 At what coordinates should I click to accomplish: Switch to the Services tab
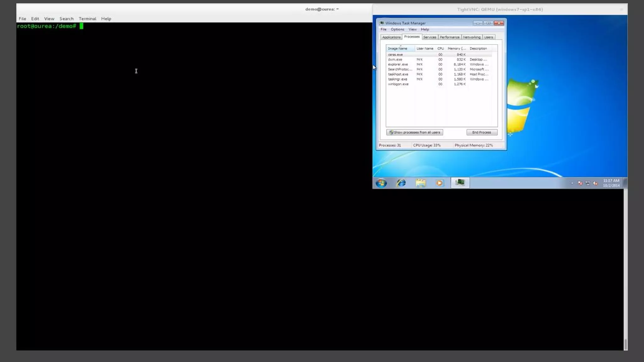coord(430,37)
